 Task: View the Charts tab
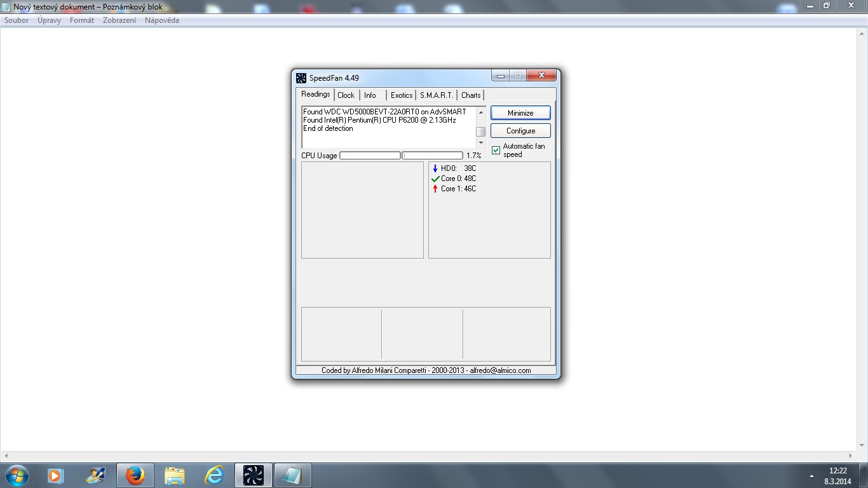click(471, 95)
